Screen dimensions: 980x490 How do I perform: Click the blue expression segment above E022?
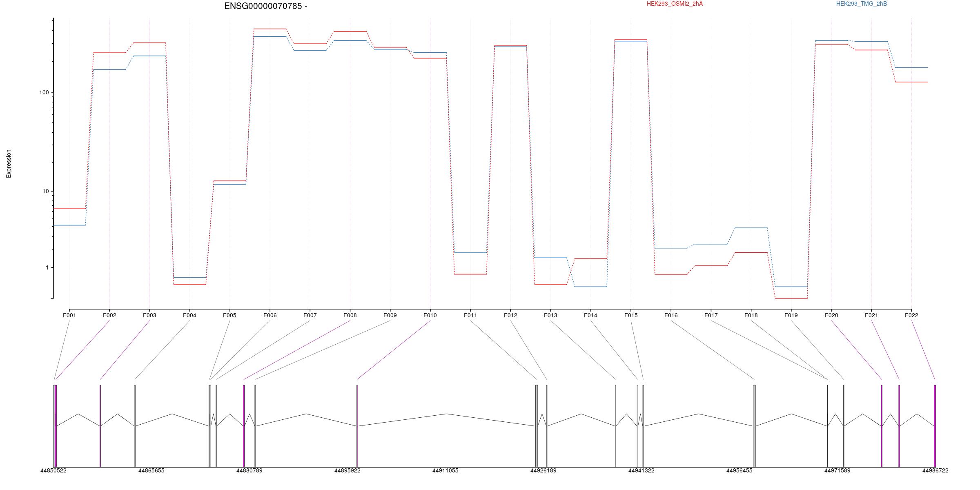click(x=911, y=68)
